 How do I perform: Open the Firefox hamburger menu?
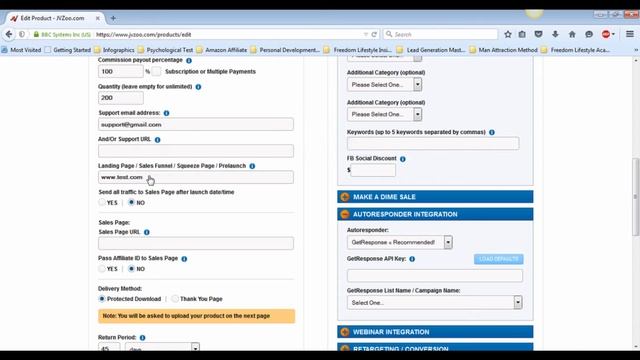point(630,34)
